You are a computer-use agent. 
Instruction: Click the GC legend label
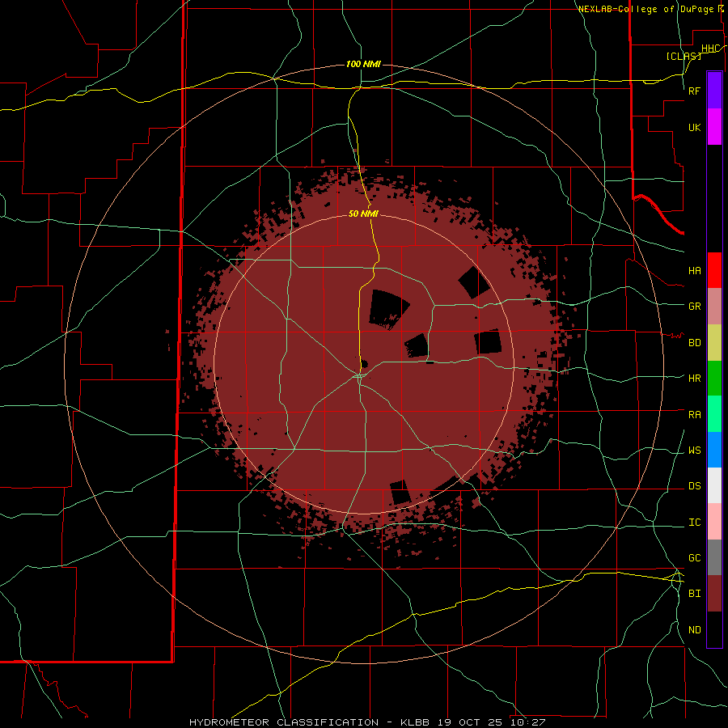tap(694, 558)
